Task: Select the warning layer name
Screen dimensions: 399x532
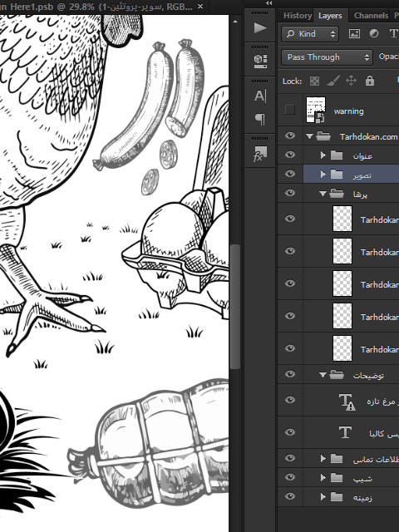Action: [348, 111]
